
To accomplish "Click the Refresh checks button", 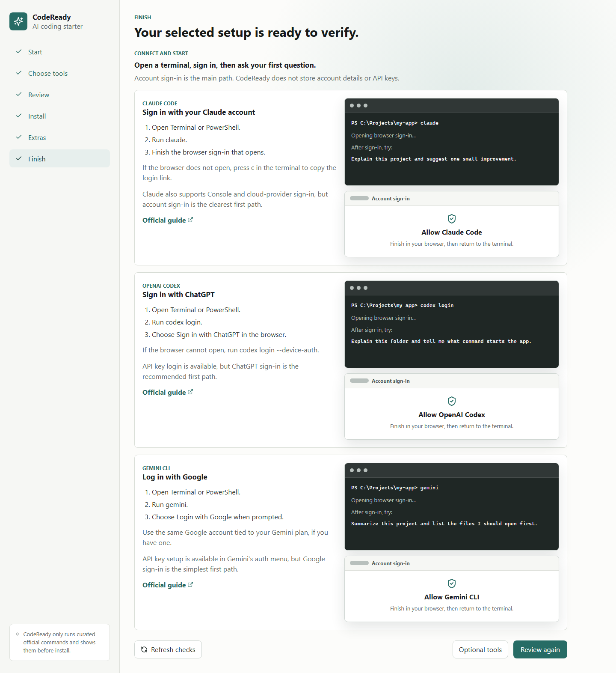I will click(x=168, y=649).
